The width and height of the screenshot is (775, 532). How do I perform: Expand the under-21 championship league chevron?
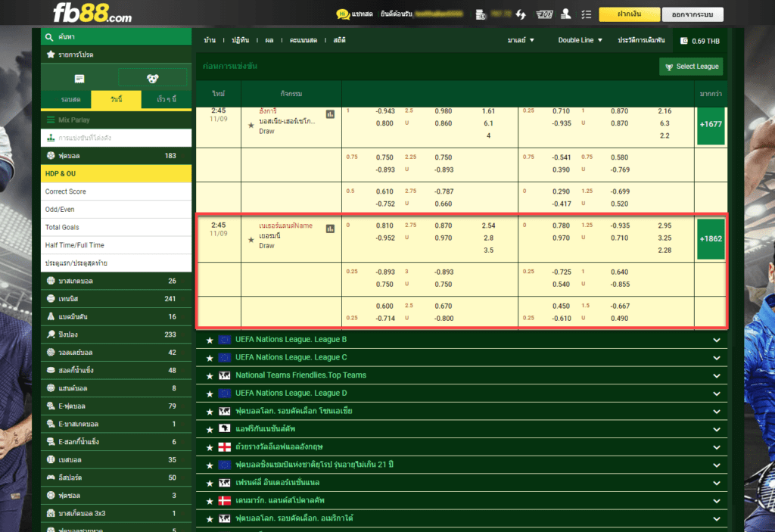[716, 465]
